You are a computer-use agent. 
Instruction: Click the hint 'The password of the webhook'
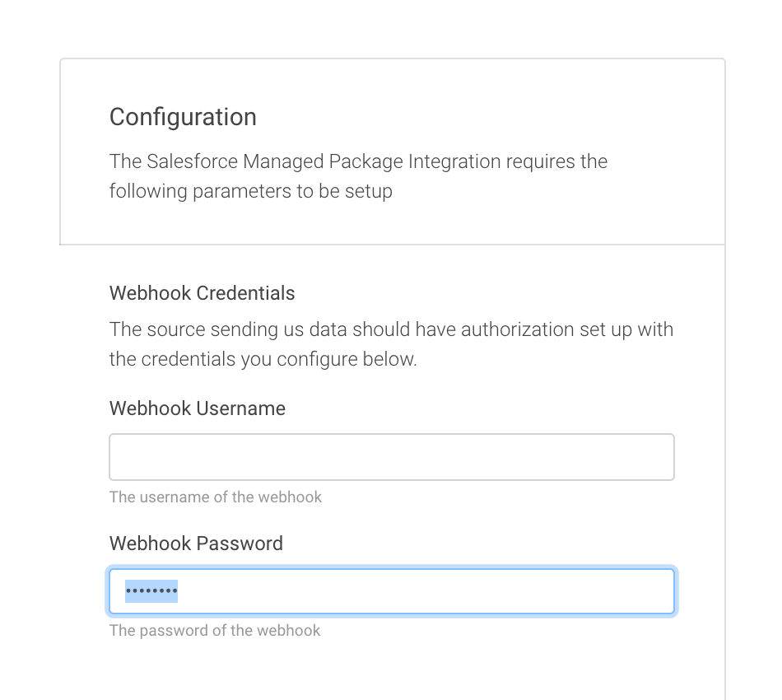(x=215, y=631)
